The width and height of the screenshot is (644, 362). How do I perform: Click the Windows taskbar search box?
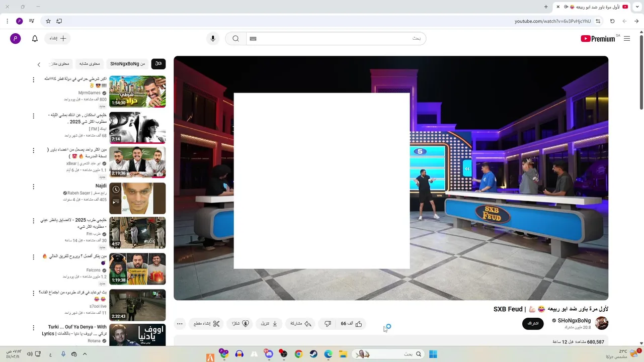pyautogui.click(x=388, y=354)
